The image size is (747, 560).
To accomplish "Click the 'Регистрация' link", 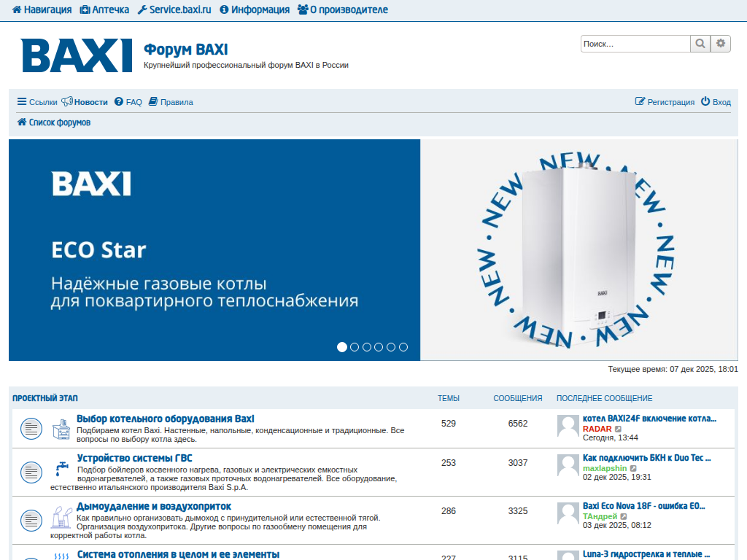I will coord(665,102).
